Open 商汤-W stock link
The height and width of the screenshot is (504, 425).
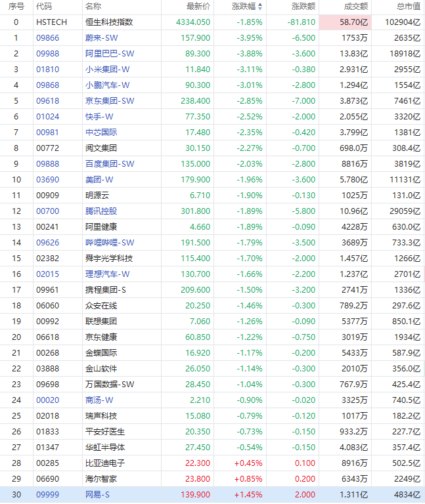coord(99,400)
